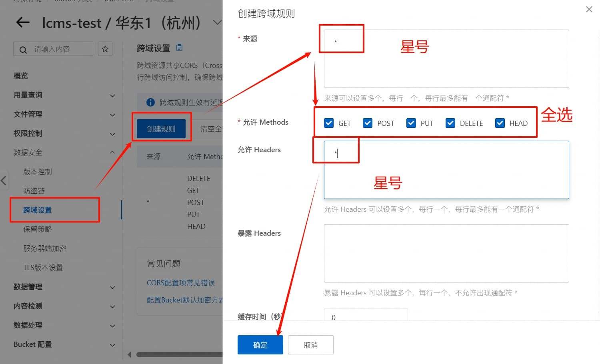Toggle the HEAD method checkbox
This screenshot has height=364, width=600.
tap(500, 123)
